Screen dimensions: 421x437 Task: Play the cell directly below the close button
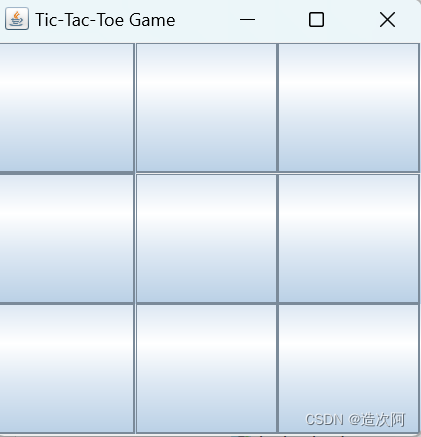click(349, 108)
